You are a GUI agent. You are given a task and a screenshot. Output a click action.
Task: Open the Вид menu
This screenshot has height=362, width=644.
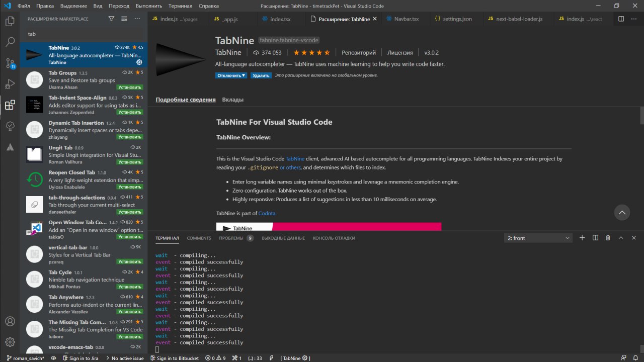[98, 6]
